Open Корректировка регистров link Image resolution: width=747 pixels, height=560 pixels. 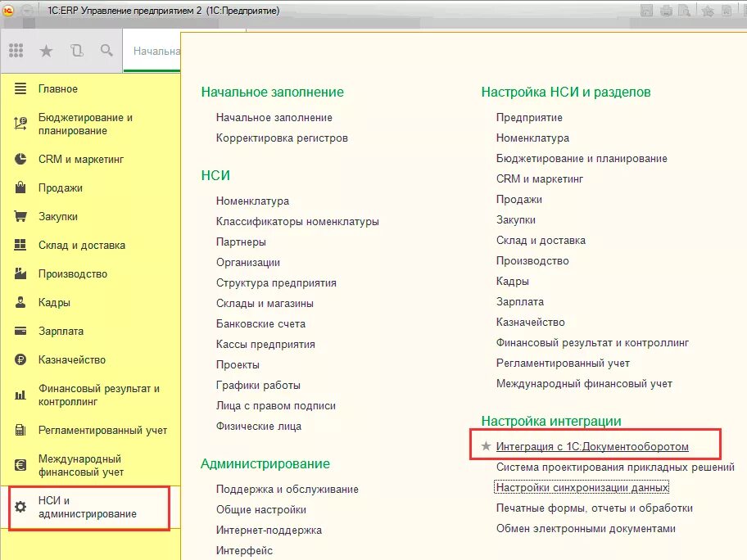point(282,138)
